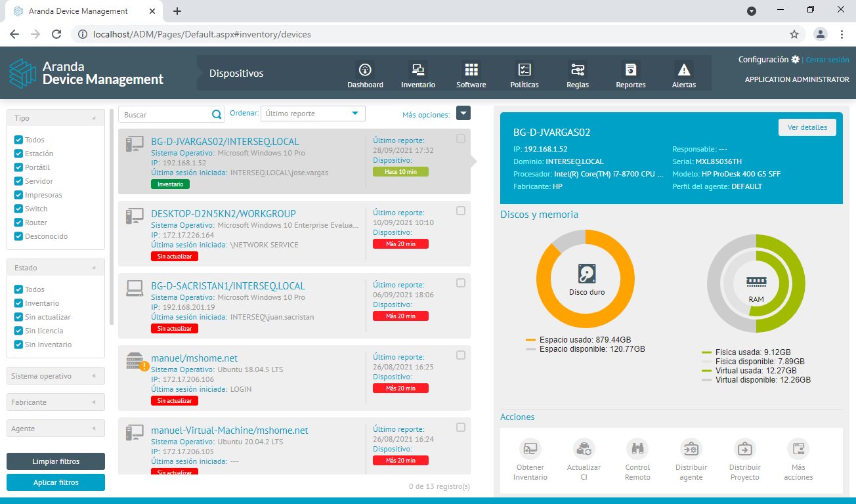
Task: Open the Ordenar Último reporte dropdown
Action: click(x=312, y=114)
